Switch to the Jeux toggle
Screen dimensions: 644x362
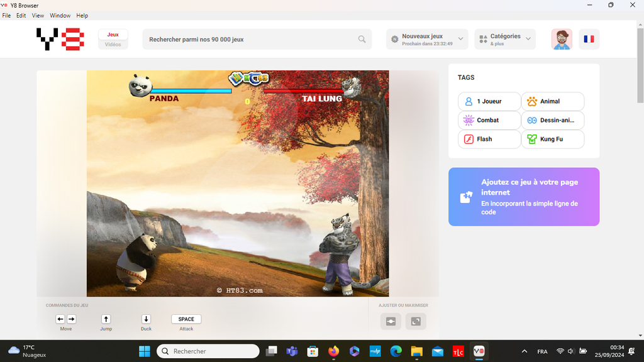113,35
